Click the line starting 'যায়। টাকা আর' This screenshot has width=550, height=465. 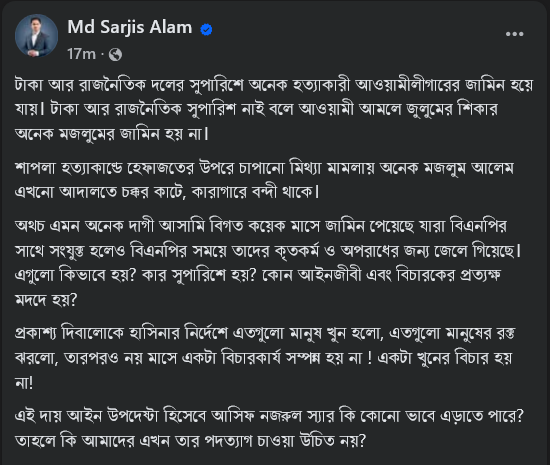pos(256,109)
